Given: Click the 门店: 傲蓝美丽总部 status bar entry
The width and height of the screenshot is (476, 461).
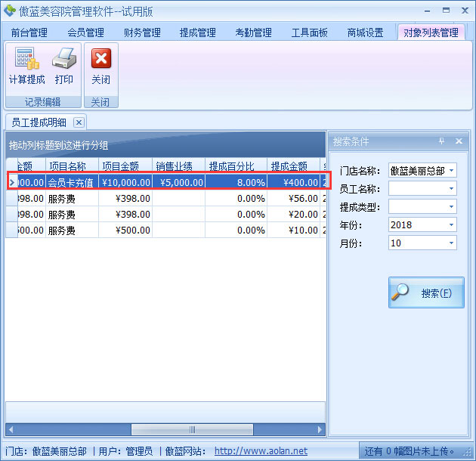Looking at the screenshot, I should coord(46,451).
